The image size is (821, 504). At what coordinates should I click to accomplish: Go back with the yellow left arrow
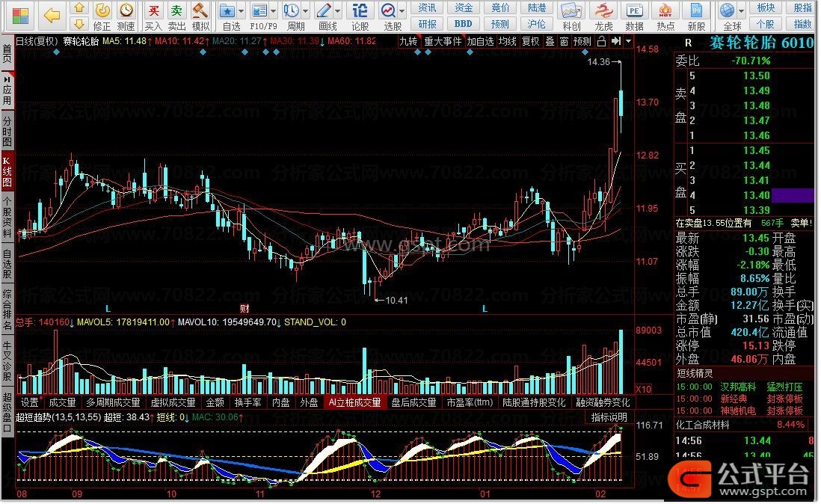coord(52,15)
